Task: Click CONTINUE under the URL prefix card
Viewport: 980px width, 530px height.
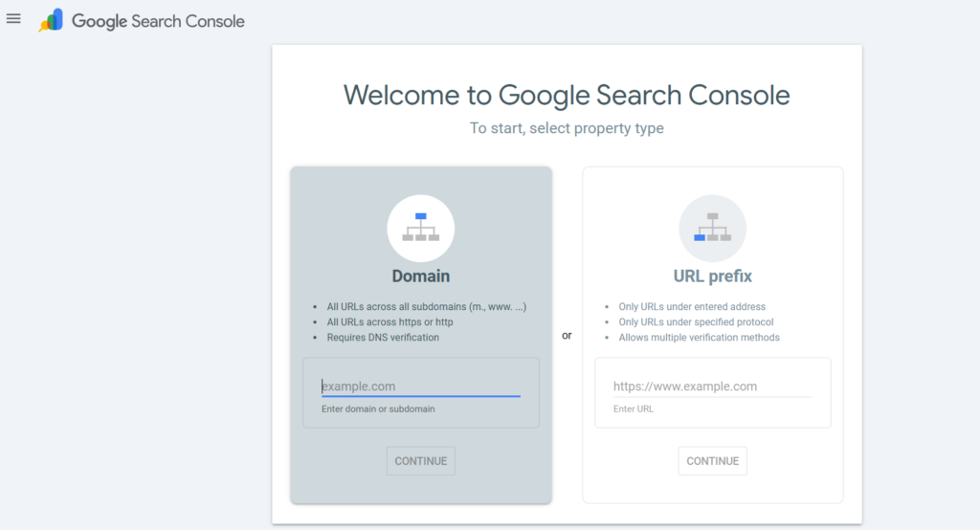Action: [712, 460]
